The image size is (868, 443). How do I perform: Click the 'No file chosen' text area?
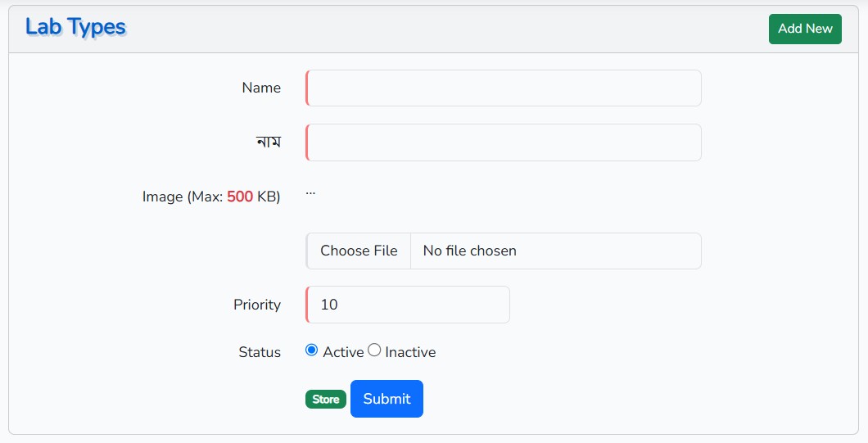point(469,251)
